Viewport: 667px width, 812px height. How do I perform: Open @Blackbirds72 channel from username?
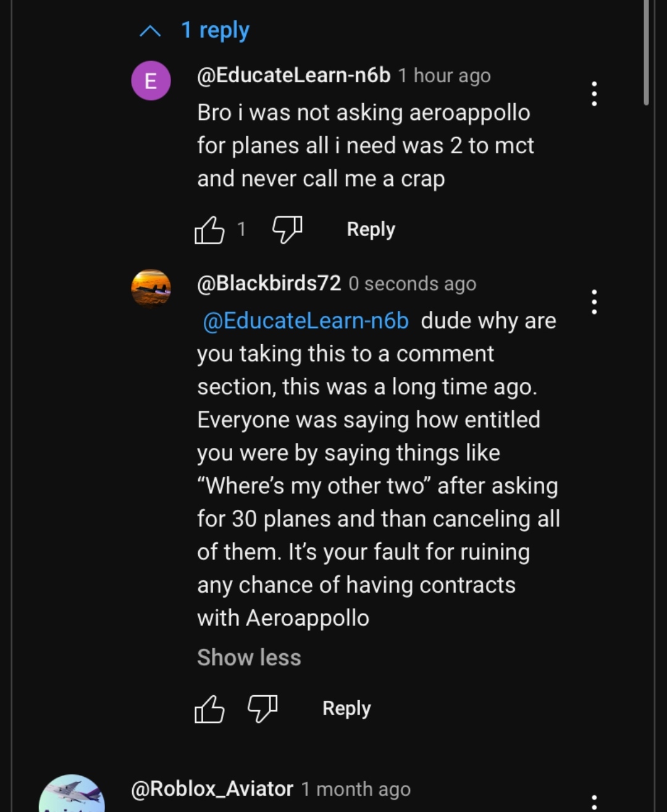269,283
